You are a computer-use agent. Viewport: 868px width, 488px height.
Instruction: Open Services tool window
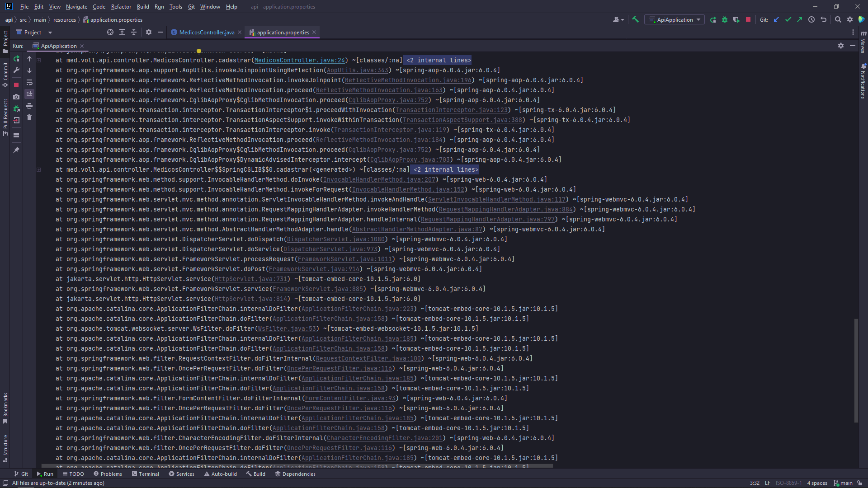point(181,474)
